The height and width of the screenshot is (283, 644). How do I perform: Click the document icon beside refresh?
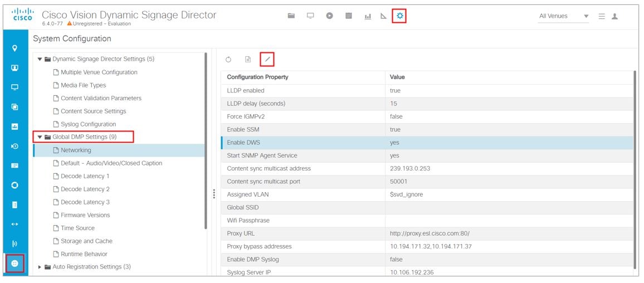point(248,60)
